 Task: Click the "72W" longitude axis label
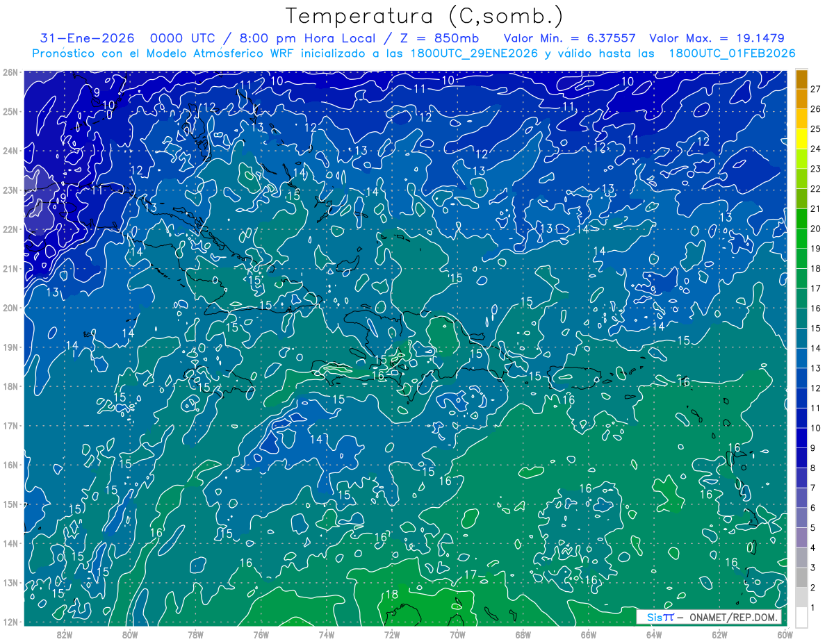[392, 634]
